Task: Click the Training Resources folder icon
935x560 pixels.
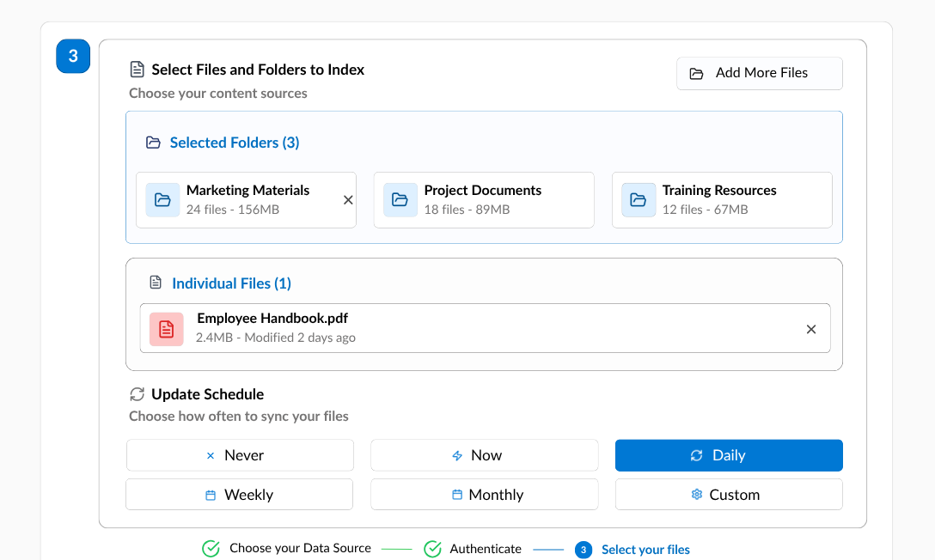Action: pyautogui.click(x=638, y=199)
